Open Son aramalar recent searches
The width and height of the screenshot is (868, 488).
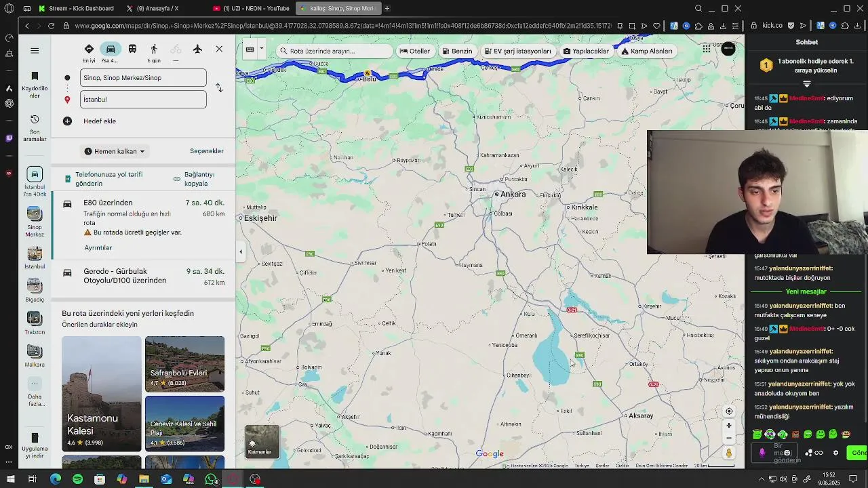[x=35, y=128]
